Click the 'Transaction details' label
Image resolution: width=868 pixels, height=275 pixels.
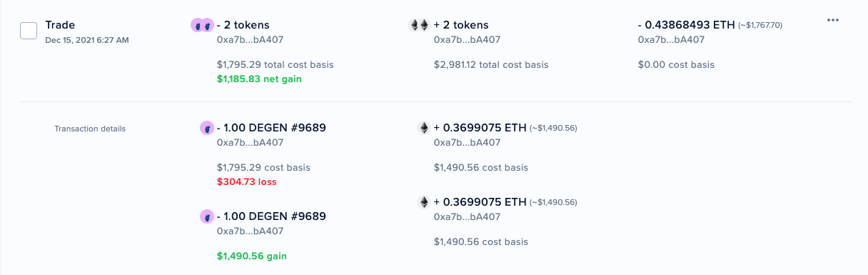click(x=90, y=129)
